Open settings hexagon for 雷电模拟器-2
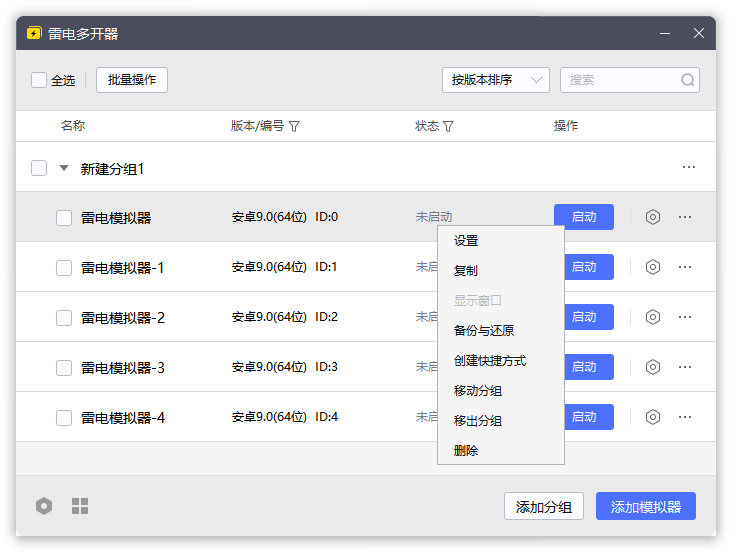This screenshot has height=556, width=736. [x=653, y=317]
